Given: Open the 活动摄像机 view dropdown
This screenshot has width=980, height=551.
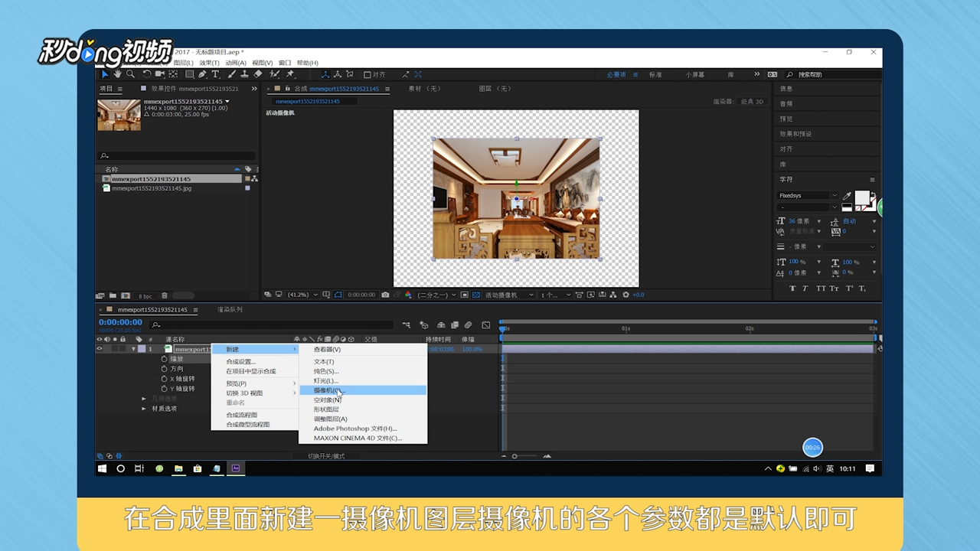Looking at the screenshot, I should pyautogui.click(x=510, y=295).
